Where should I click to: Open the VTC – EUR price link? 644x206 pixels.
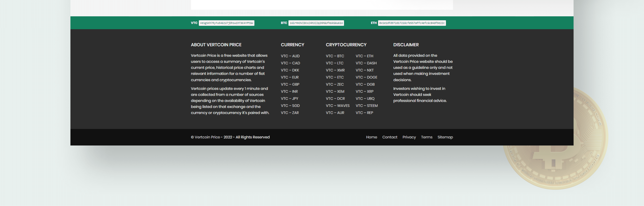point(289,77)
